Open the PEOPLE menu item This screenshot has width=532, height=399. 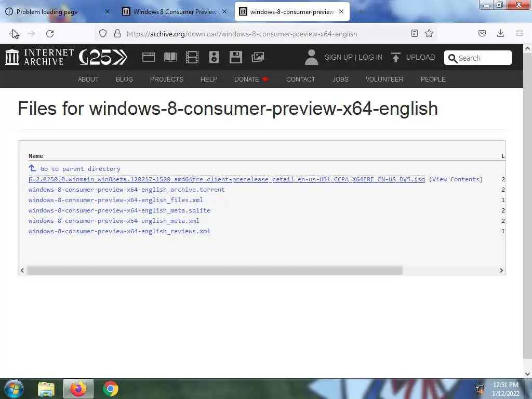(x=433, y=79)
